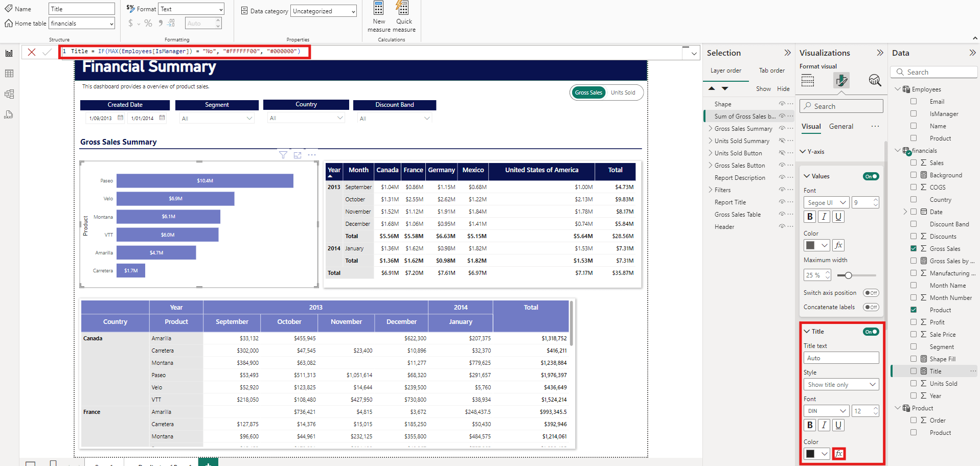Apply percent formatting in the Formatting group

pyautogui.click(x=148, y=23)
